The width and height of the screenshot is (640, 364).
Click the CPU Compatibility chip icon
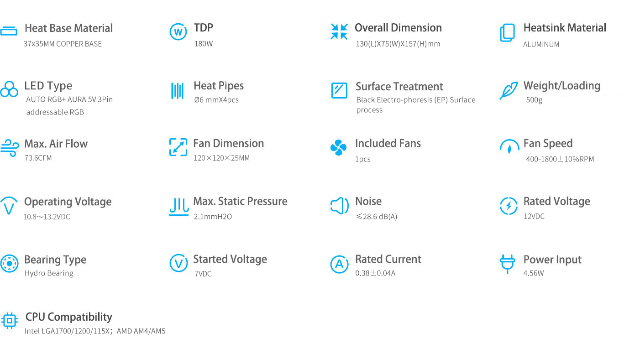[x=10, y=320]
